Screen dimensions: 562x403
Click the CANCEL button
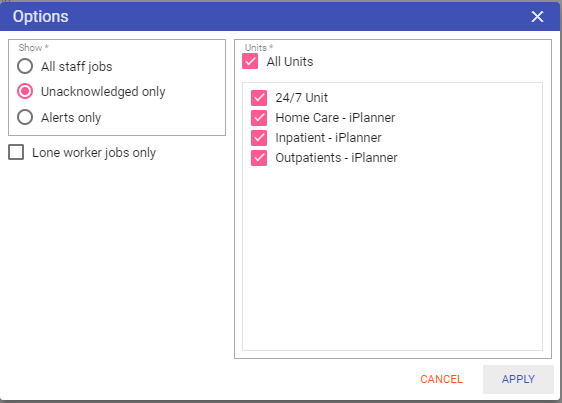(x=441, y=379)
